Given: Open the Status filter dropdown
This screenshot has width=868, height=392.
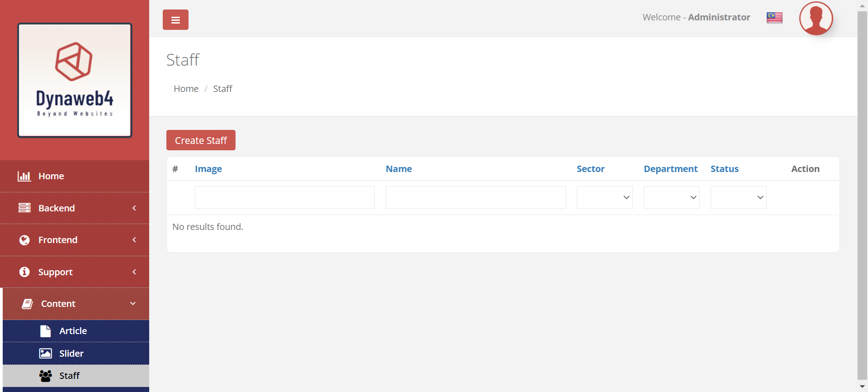Looking at the screenshot, I should [x=738, y=197].
